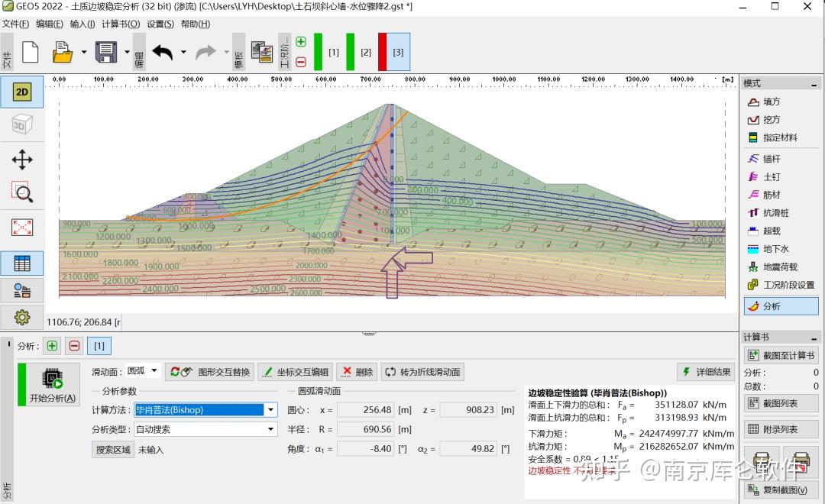Click the 坐标交互编辑 button

pos(296,372)
